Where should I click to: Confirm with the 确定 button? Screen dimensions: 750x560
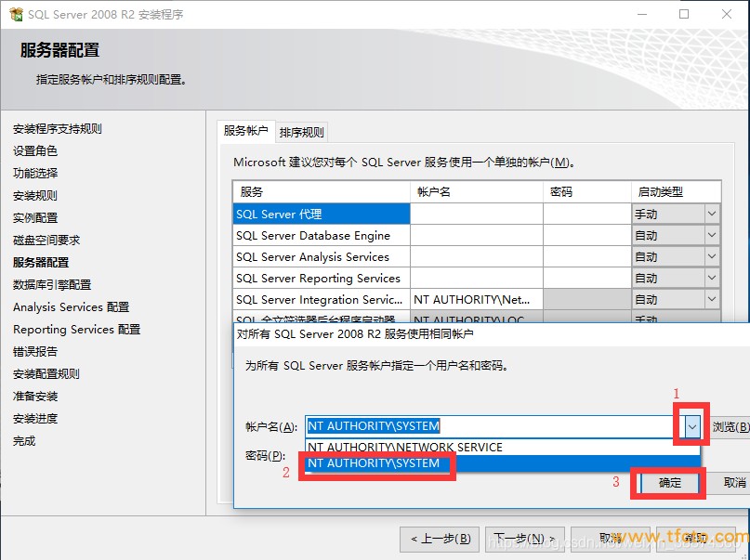click(669, 483)
